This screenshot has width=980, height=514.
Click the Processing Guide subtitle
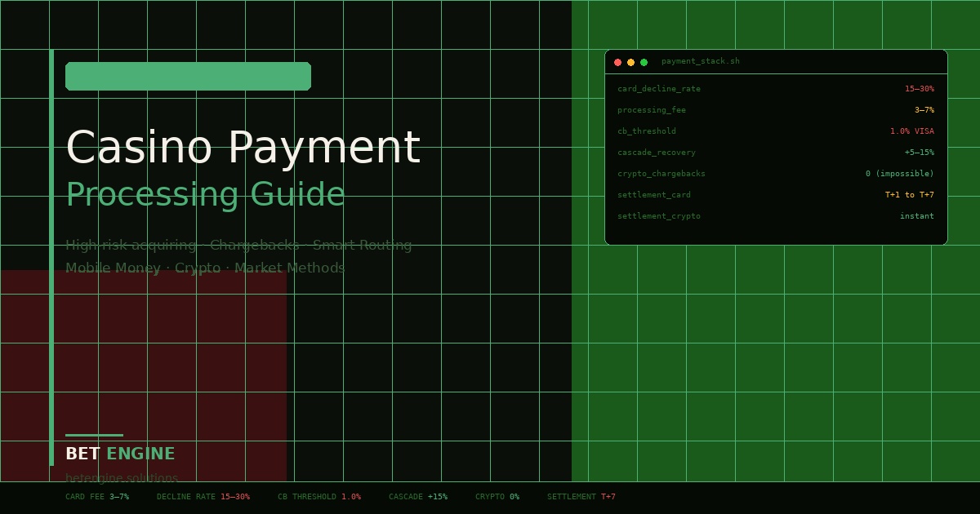[x=205, y=195]
